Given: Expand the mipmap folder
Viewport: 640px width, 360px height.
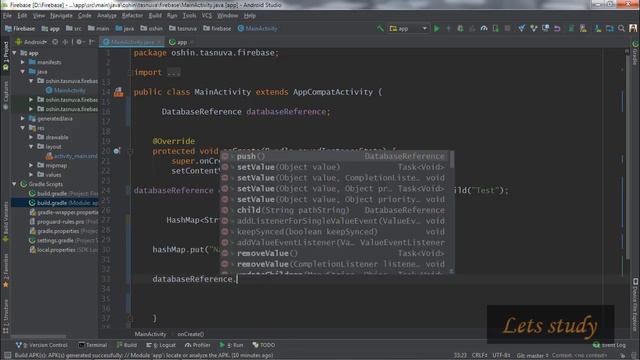Looking at the screenshot, I should pos(31,166).
